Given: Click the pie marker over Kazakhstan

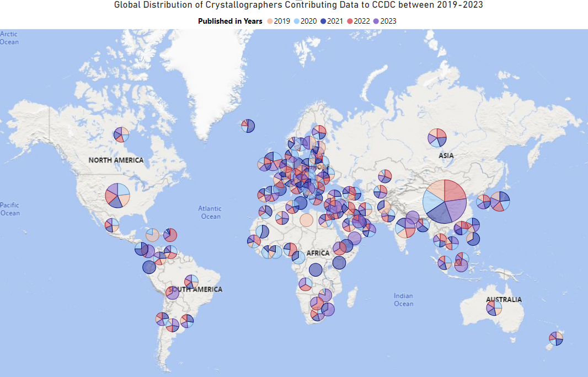Looking at the screenshot, I should point(384,176).
